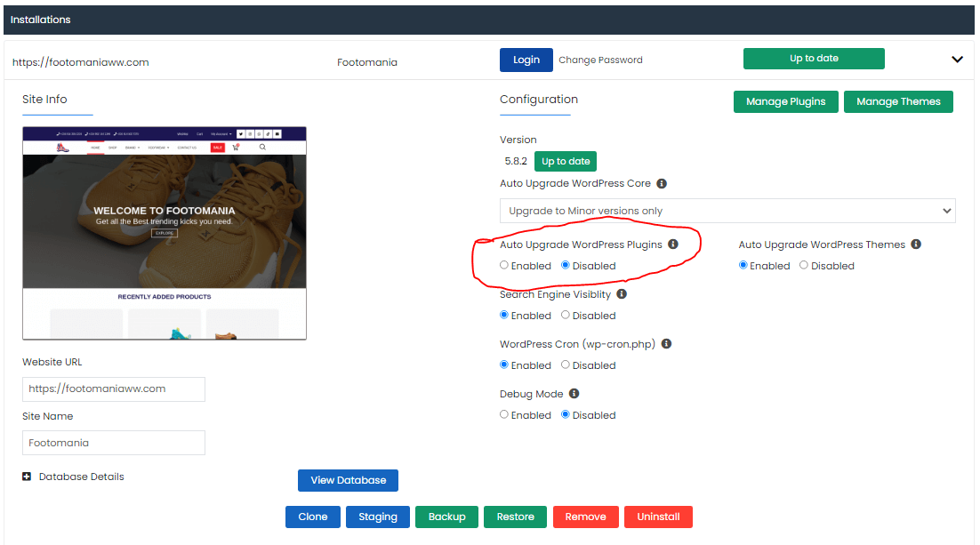The width and height of the screenshot is (980, 545).
Task: Enable Auto Upgrade WordPress Plugins
Action: [504, 266]
